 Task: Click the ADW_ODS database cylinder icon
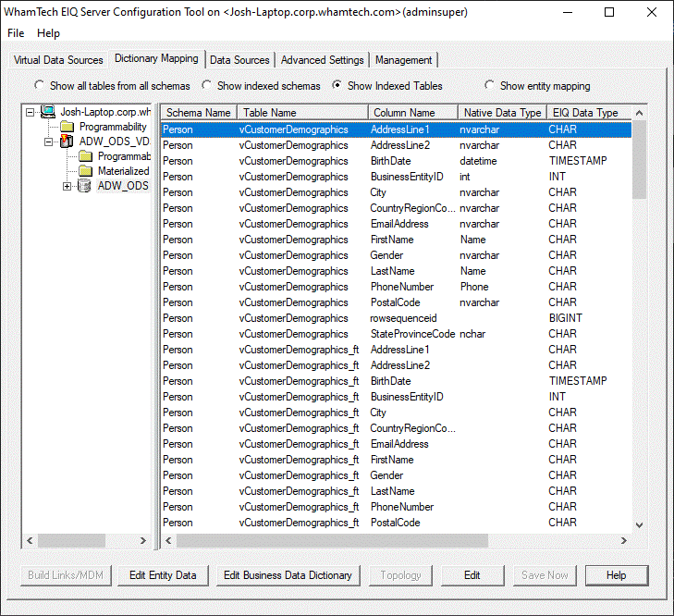(84, 186)
